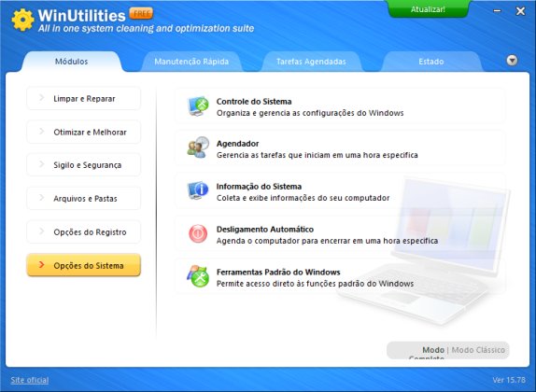Screen dimensions: 536x392
Task: Open the Informação do Sistema title
Action: [259, 187]
